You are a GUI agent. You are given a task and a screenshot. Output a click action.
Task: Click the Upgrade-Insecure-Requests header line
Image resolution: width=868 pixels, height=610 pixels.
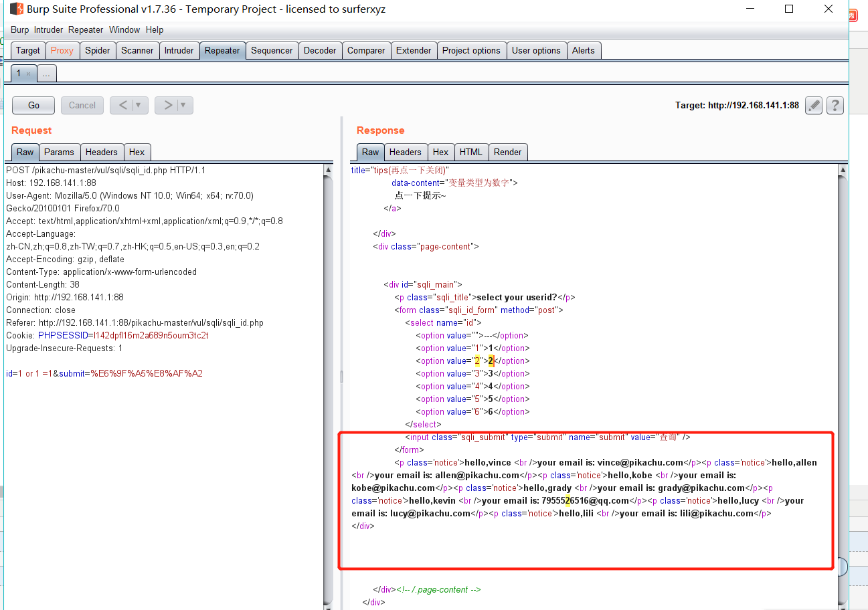coord(64,348)
